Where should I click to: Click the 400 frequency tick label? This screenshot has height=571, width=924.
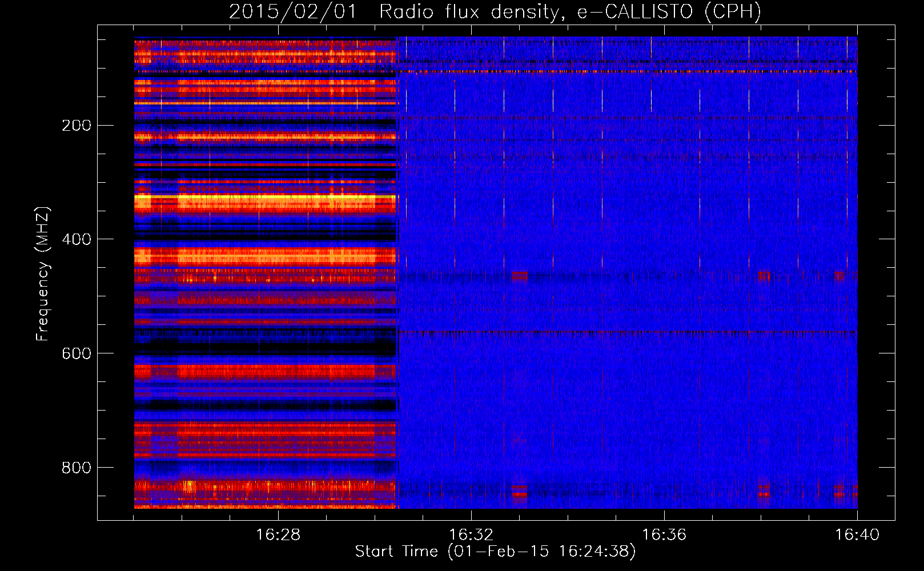(x=77, y=239)
